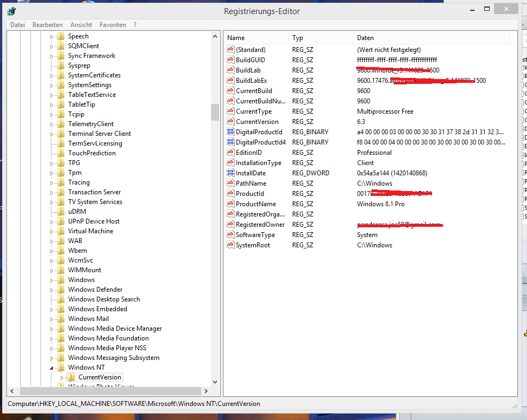
Task: Click the InstallDate DWORD icon
Action: pos(230,173)
